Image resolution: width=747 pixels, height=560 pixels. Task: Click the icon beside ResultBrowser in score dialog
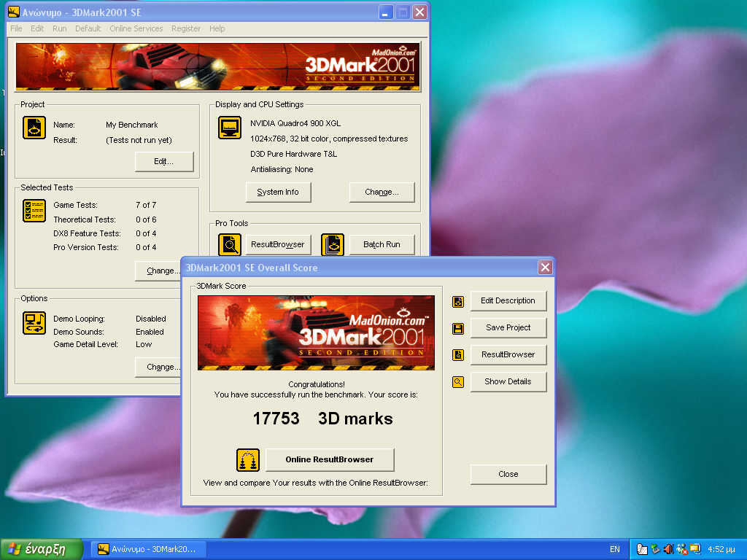pos(458,355)
